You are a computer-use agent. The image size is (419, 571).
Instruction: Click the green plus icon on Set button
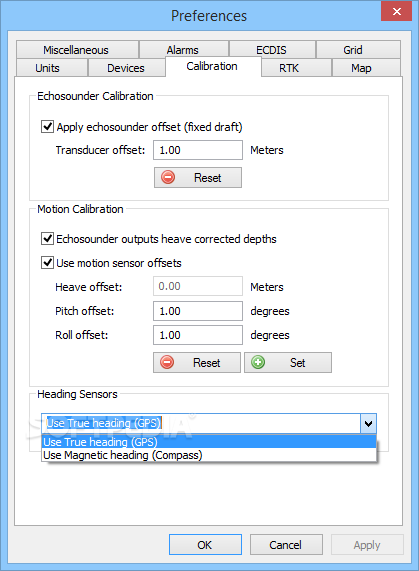258,362
